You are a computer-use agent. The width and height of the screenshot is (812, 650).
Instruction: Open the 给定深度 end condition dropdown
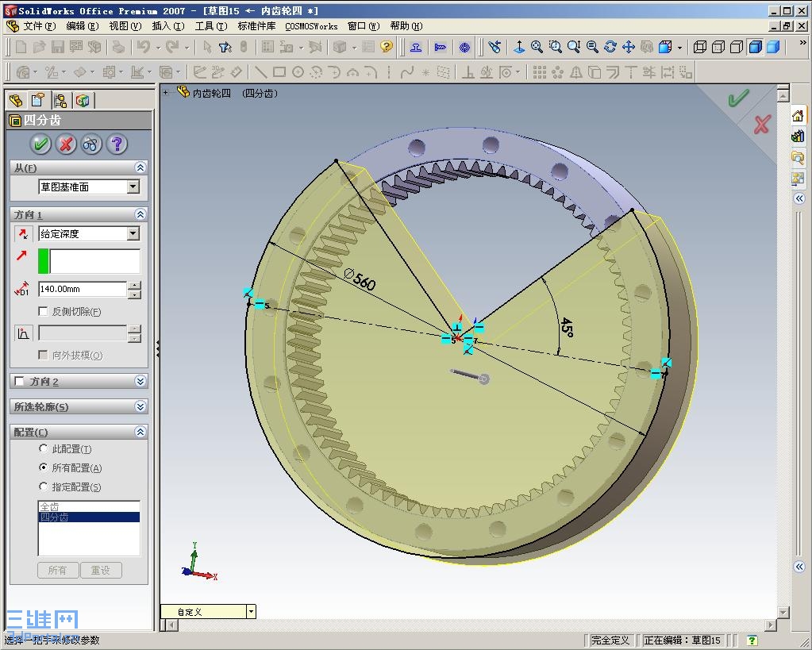pos(133,233)
